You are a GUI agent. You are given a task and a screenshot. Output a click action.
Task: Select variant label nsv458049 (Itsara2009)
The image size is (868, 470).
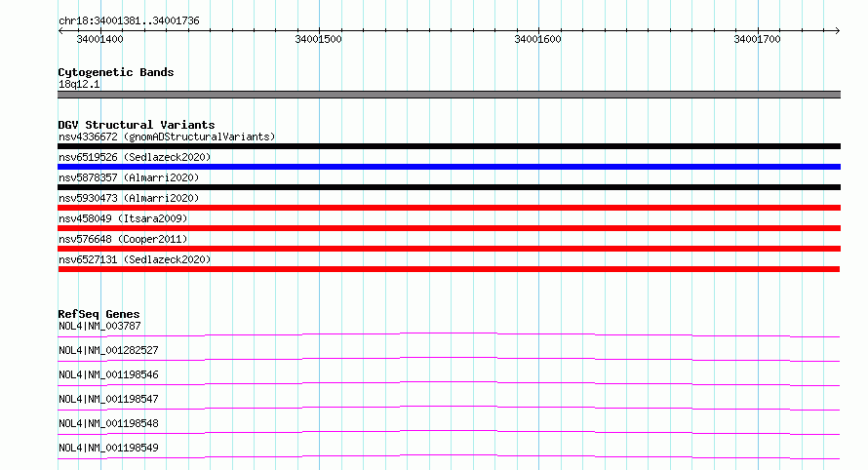click(123, 218)
